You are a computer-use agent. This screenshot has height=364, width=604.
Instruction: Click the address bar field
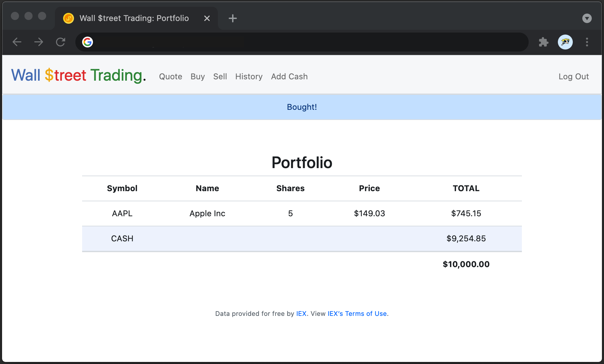pyautogui.click(x=302, y=42)
